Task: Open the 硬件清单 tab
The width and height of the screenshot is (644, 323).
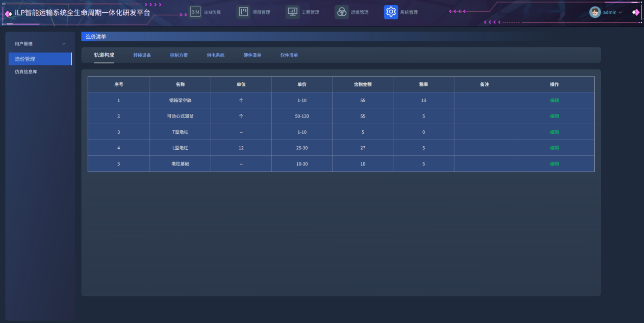Action: click(x=252, y=55)
